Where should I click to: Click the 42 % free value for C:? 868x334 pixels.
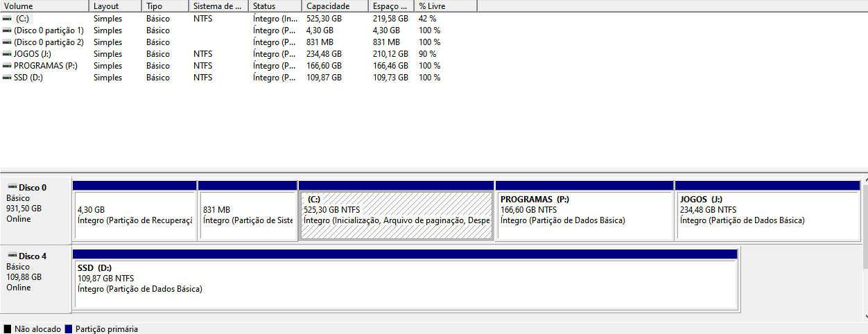click(x=427, y=19)
